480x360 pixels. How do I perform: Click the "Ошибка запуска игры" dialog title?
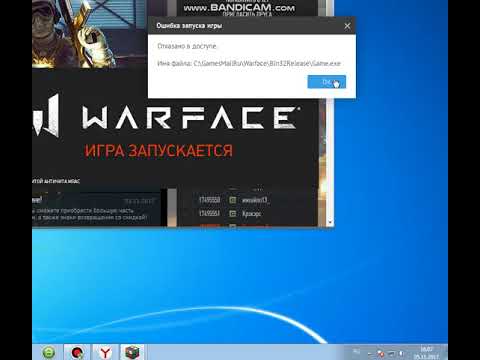coord(189,26)
